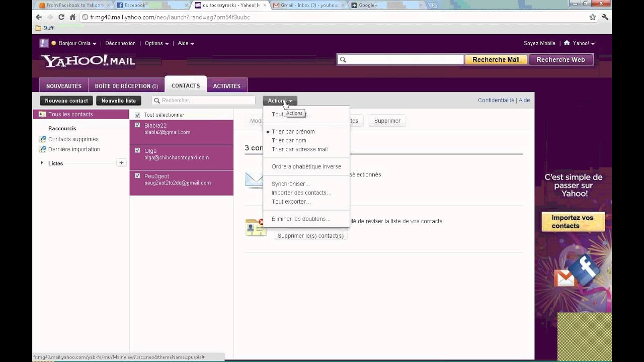This screenshot has width=644, height=362.
Task: Click the browser Back arrow
Action: pyautogui.click(x=39, y=17)
